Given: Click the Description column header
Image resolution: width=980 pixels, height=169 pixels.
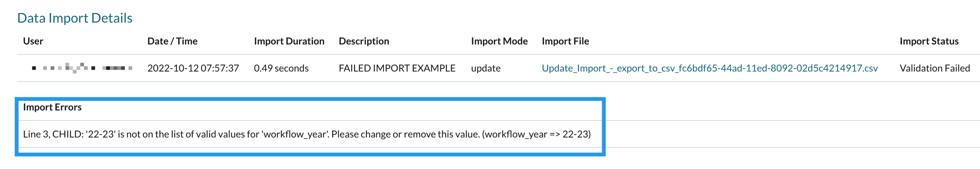Looking at the screenshot, I should (x=364, y=41).
